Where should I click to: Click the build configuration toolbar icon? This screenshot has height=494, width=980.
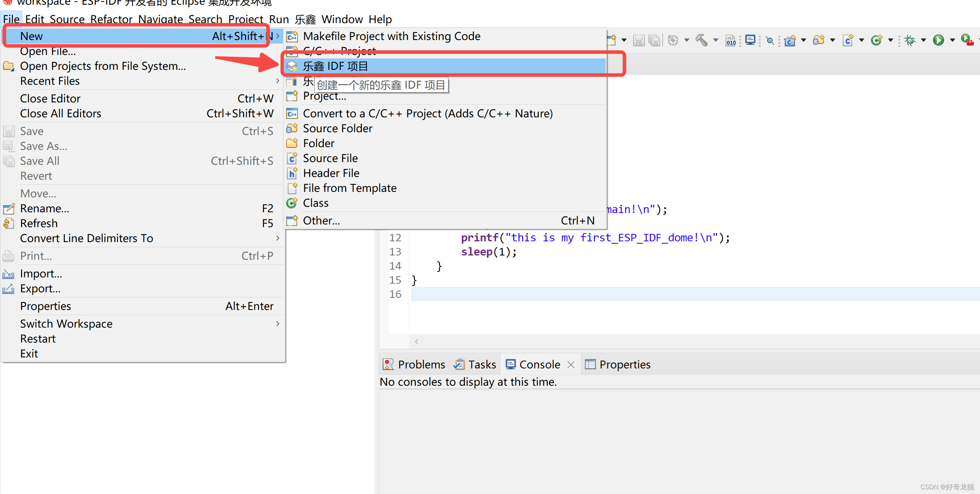pyautogui.click(x=673, y=40)
